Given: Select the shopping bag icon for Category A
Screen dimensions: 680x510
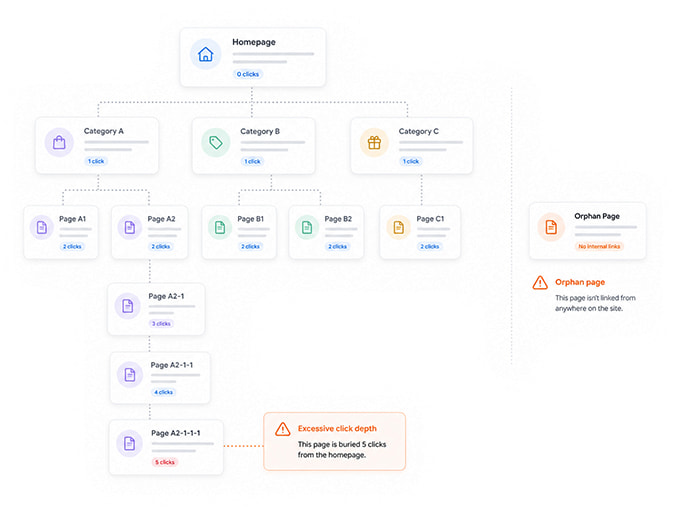Looking at the screenshot, I should pyautogui.click(x=59, y=142).
